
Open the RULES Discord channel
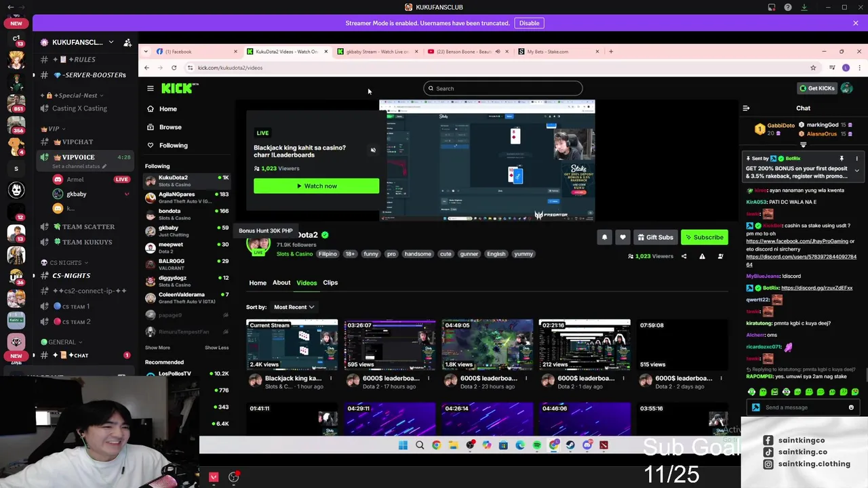(84, 60)
